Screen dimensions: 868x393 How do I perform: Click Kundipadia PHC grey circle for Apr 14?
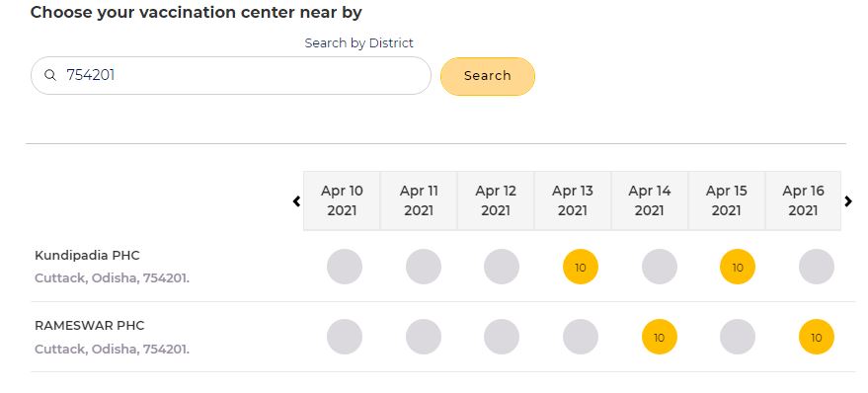coord(660,267)
